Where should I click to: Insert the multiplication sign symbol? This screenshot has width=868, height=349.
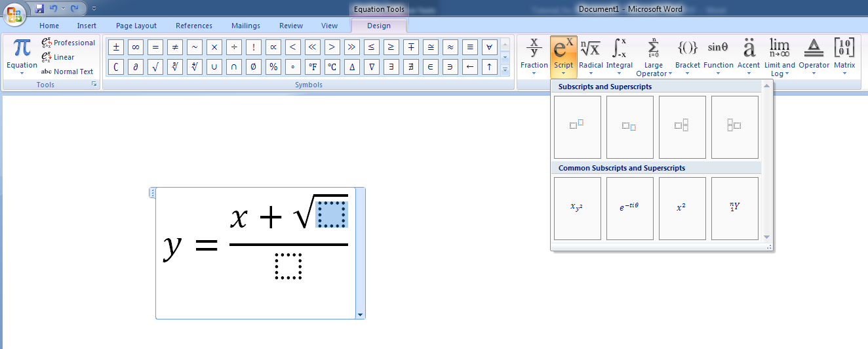click(214, 47)
